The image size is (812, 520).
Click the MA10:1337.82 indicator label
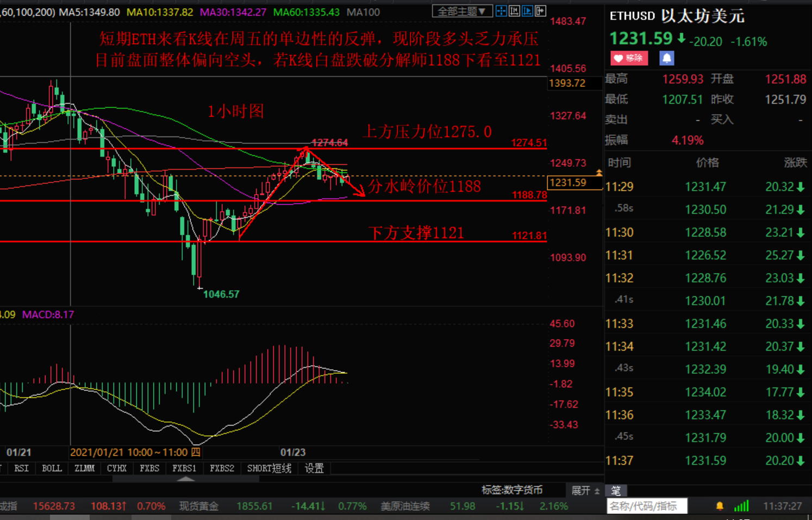tap(160, 12)
